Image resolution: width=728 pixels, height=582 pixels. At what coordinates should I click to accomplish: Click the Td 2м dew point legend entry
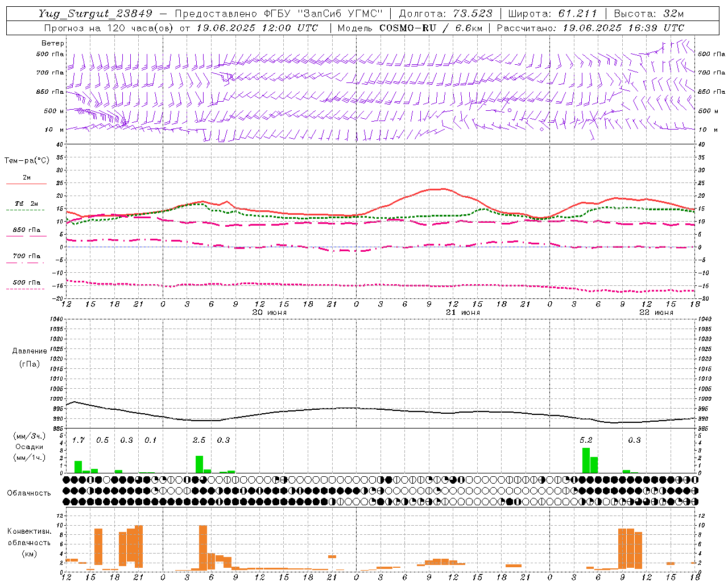point(27,203)
